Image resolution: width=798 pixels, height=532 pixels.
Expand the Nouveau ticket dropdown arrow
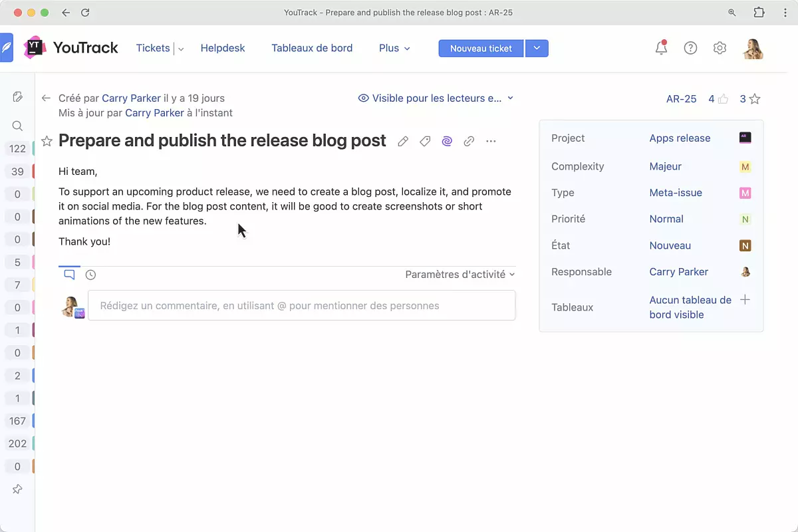pyautogui.click(x=537, y=48)
